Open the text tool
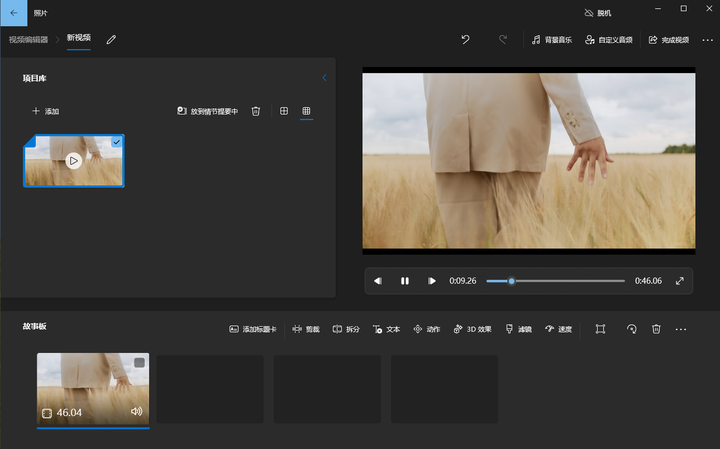 pyautogui.click(x=386, y=329)
